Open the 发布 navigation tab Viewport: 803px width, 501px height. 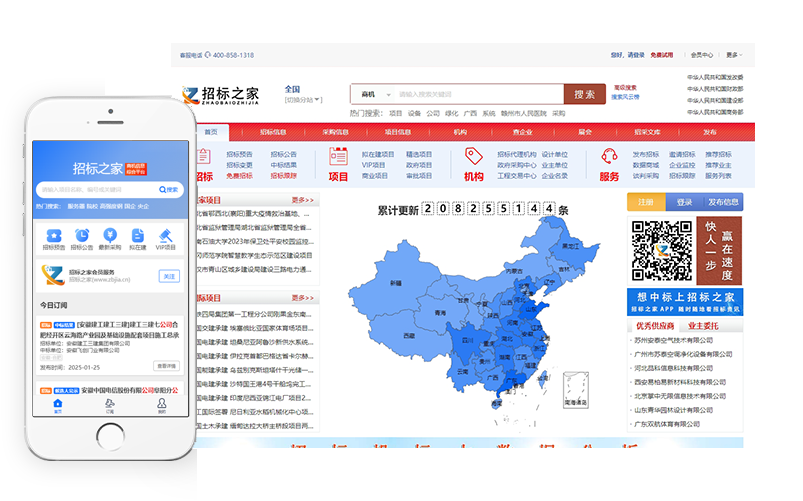tap(709, 132)
